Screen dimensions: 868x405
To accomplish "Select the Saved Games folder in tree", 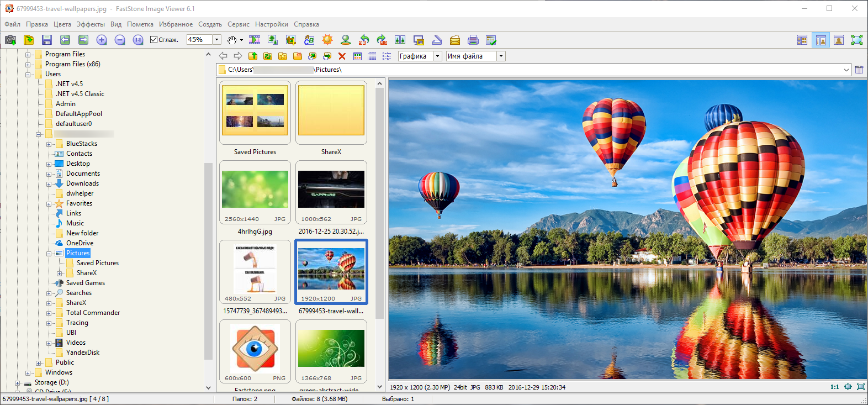I will (x=86, y=283).
